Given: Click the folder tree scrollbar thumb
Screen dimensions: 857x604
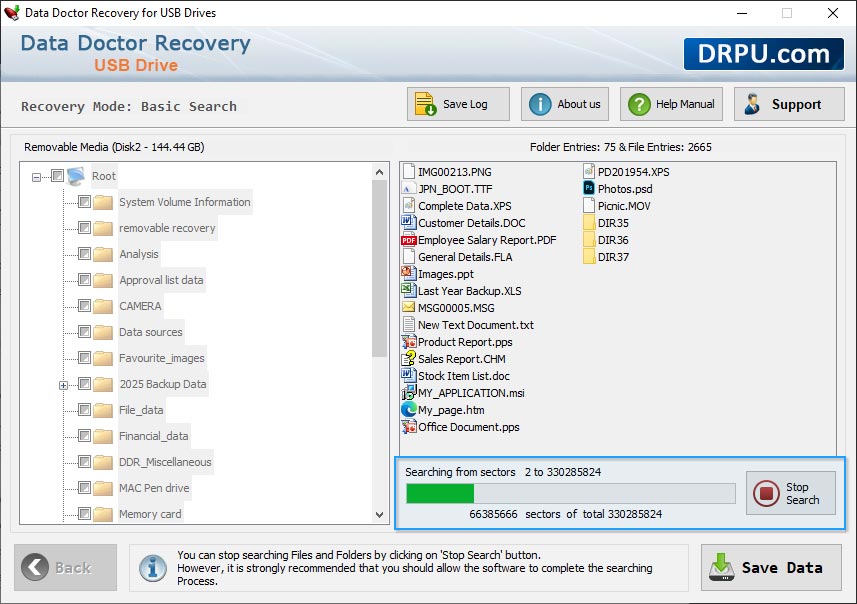Looking at the screenshot, I should (379, 268).
